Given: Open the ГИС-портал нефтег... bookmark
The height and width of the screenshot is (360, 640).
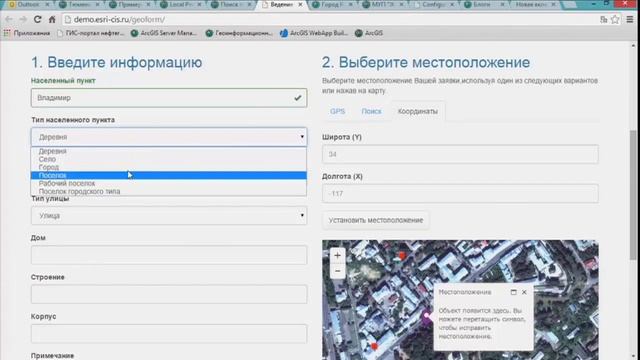Looking at the screenshot, I should (x=91, y=33).
